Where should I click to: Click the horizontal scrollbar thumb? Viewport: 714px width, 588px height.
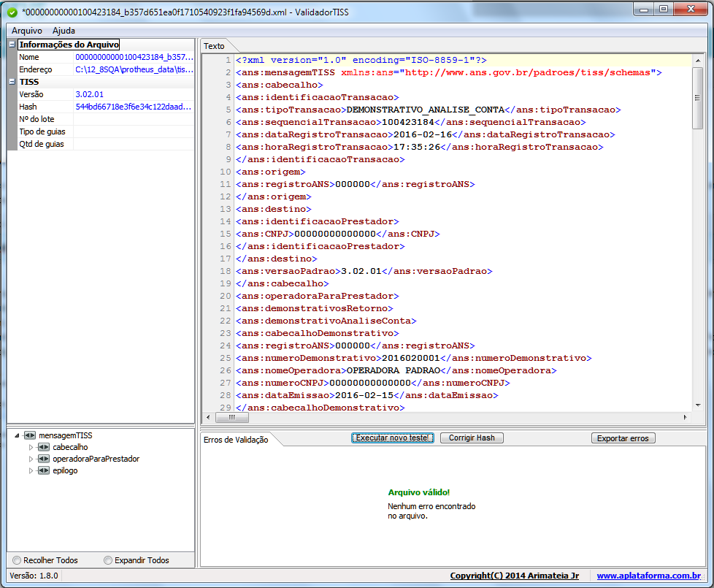(231, 417)
